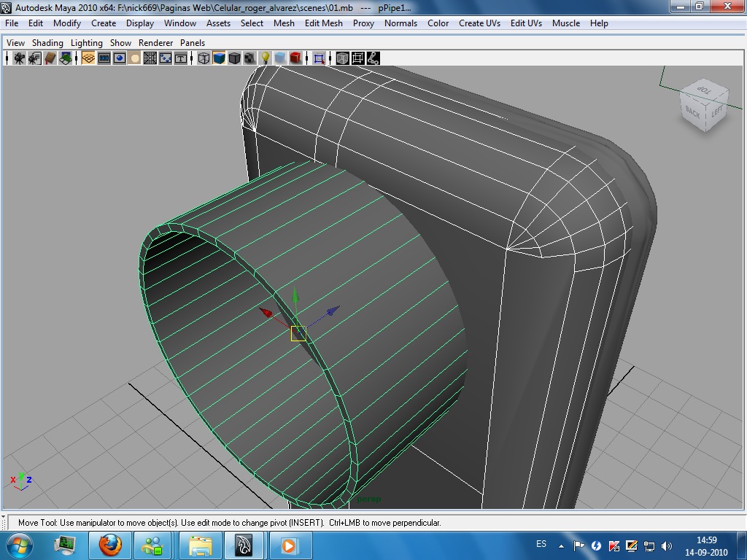Open the Normals menu

click(401, 23)
